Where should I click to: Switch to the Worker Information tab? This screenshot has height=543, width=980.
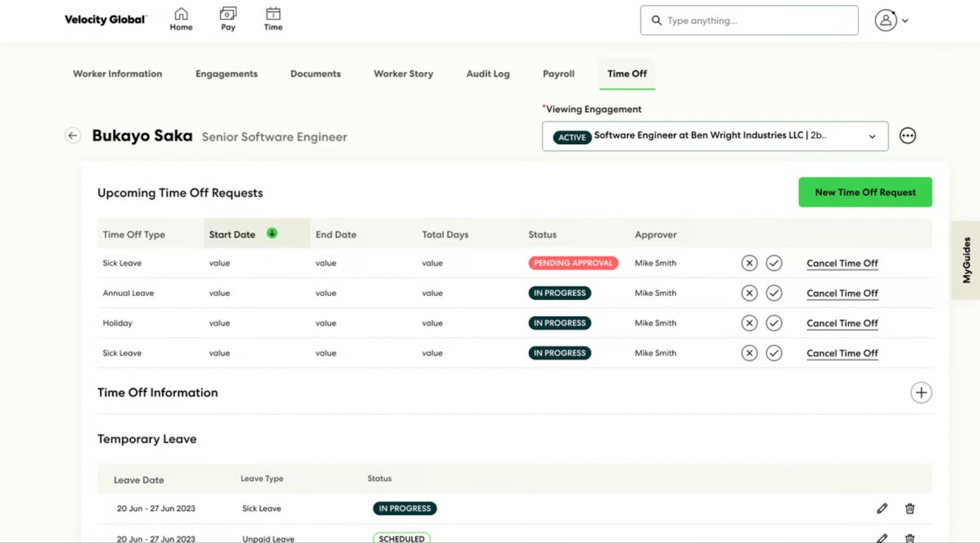(118, 74)
